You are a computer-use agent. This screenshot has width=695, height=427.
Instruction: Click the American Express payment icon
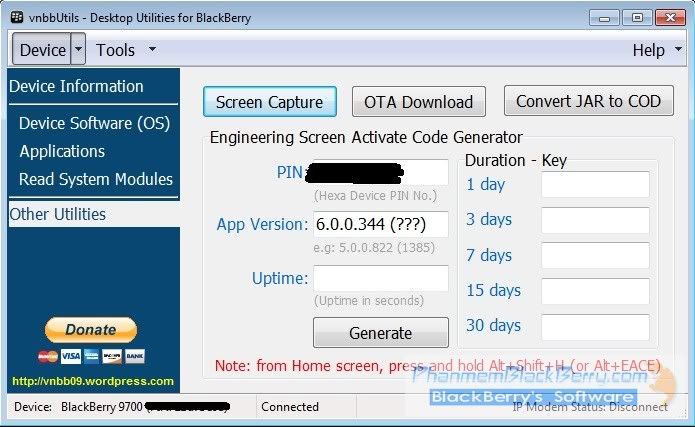tap(91, 356)
